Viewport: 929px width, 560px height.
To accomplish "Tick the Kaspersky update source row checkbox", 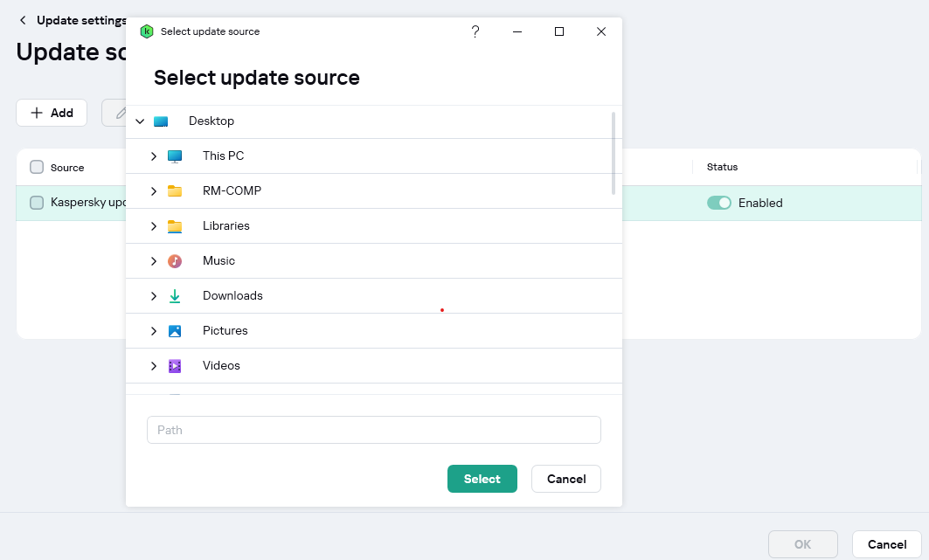I will 37,203.
